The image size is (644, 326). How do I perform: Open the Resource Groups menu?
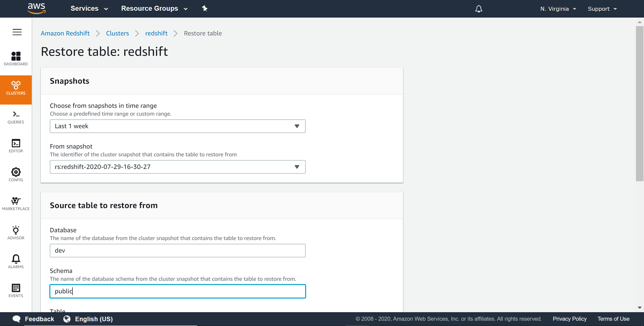154,9
